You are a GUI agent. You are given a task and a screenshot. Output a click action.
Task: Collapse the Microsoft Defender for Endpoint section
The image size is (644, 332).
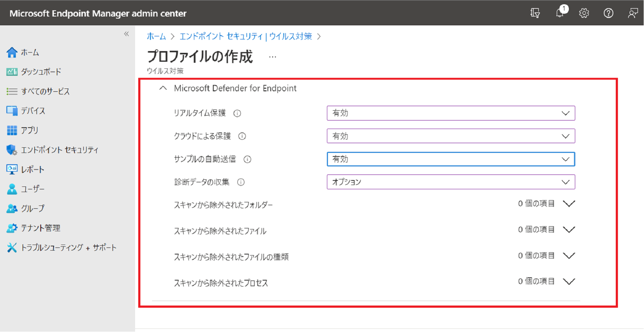pyautogui.click(x=163, y=88)
